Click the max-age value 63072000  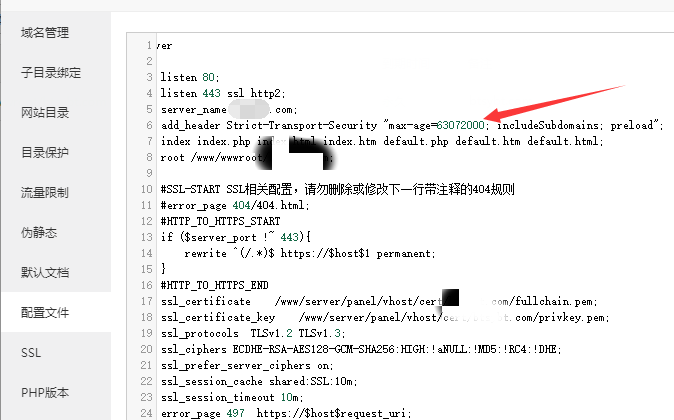point(460,125)
